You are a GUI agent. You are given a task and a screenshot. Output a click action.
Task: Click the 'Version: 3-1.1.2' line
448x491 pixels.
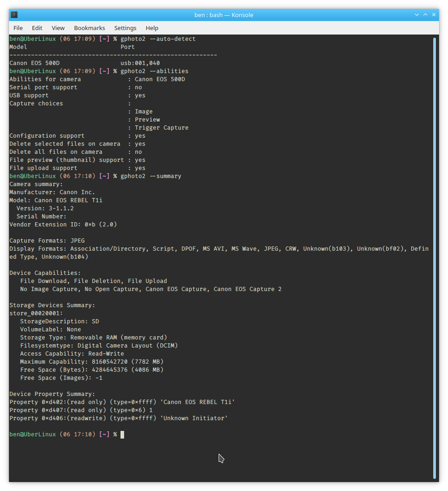tap(45, 208)
